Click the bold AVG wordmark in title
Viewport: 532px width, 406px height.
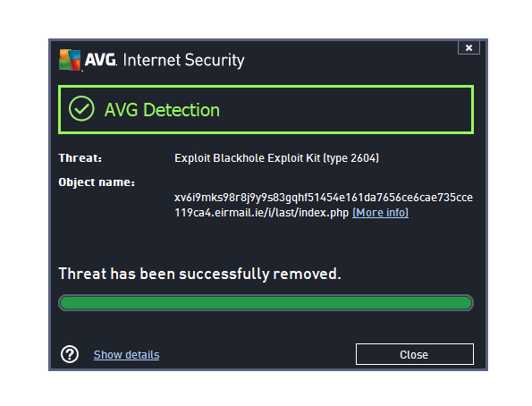pyautogui.click(x=100, y=59)
